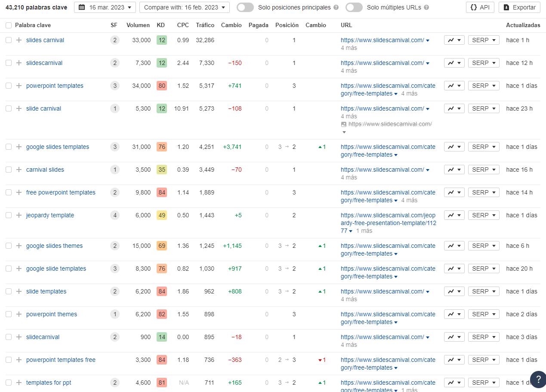This screenshot has height=392, width=546.
Task: Open the floating help button
Action: coord(538,379)
